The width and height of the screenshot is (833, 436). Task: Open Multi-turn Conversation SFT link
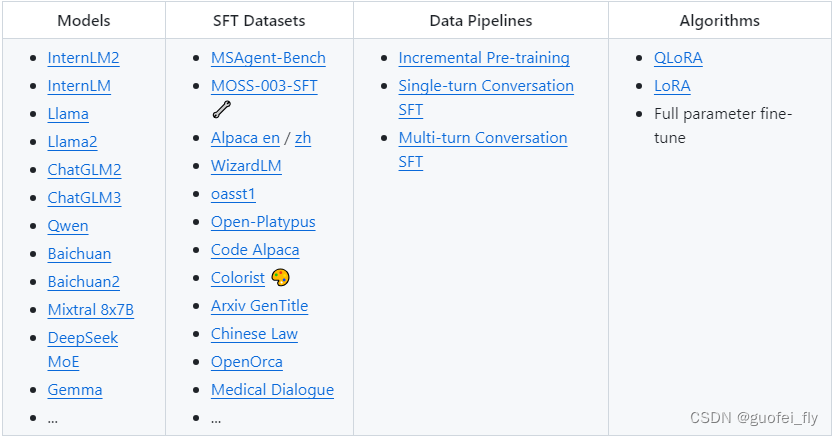pyautogui.click(x=482, y=138)
